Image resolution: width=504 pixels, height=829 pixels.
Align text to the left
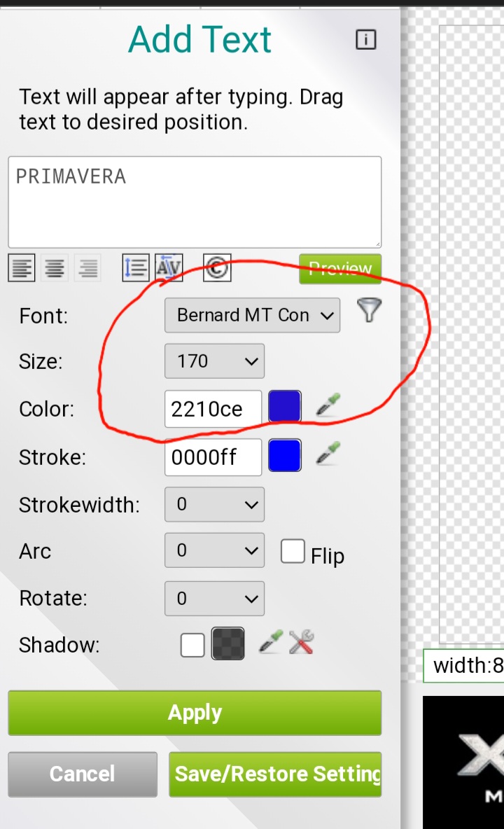pos(22,267)
